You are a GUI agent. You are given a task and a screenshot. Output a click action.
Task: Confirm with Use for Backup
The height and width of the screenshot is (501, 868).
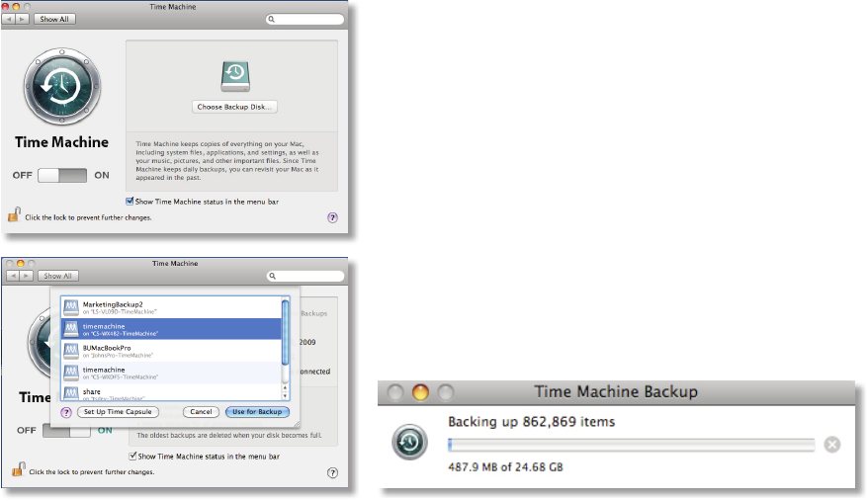point(257,412)
